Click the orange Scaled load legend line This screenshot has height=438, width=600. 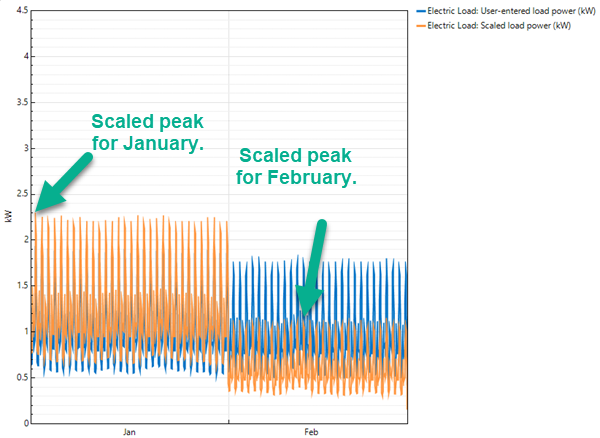418,25
